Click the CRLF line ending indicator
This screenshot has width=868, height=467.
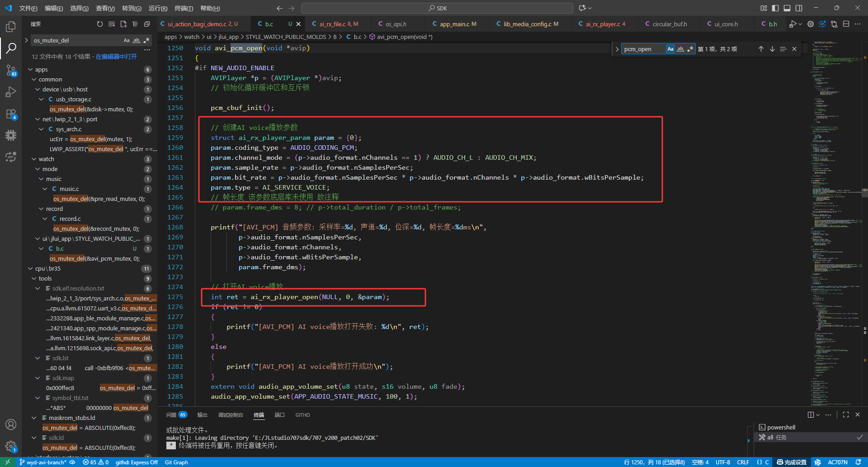click(743, 462)
